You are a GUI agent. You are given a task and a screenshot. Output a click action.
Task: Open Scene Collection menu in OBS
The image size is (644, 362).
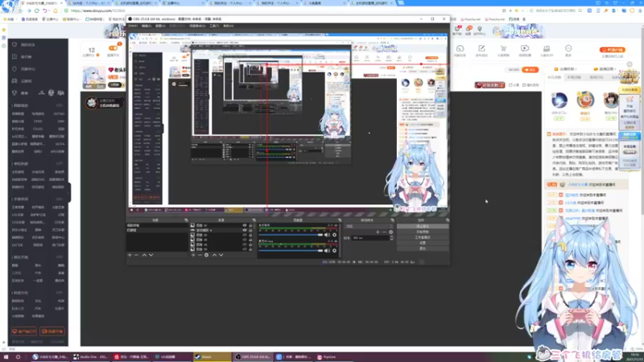click(197, 26)
